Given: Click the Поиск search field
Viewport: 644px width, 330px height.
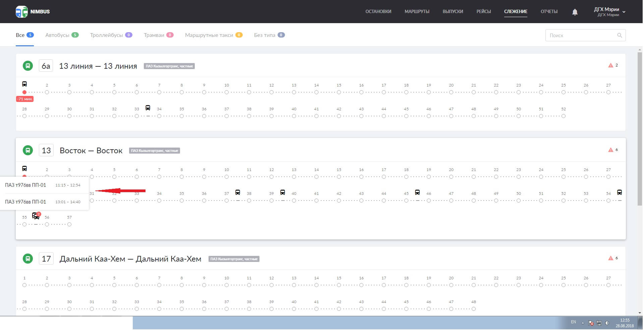Looking at the screenshot, I should pyautogui.click(x=582, y=35).
